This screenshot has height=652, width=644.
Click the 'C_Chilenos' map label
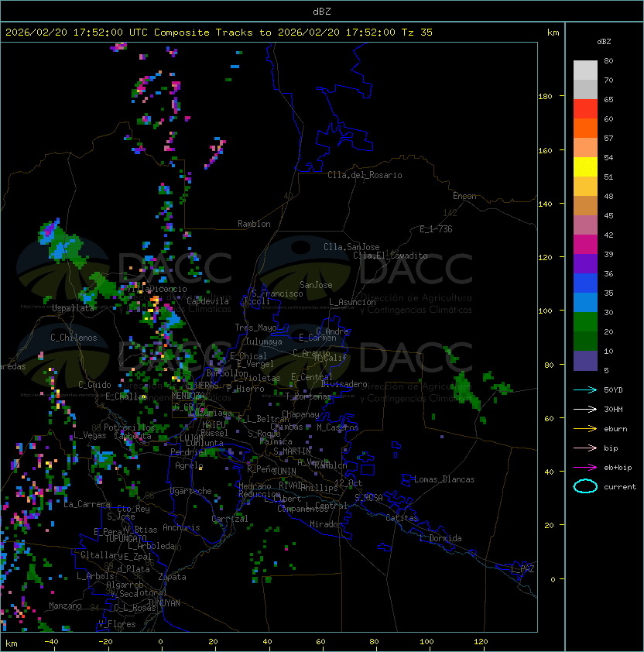click(74, 338)
